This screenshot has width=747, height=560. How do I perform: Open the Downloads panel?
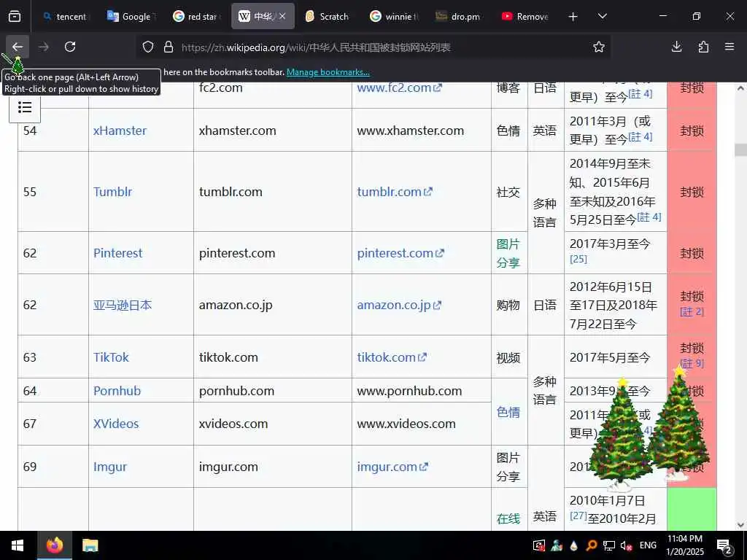(676, 47)
